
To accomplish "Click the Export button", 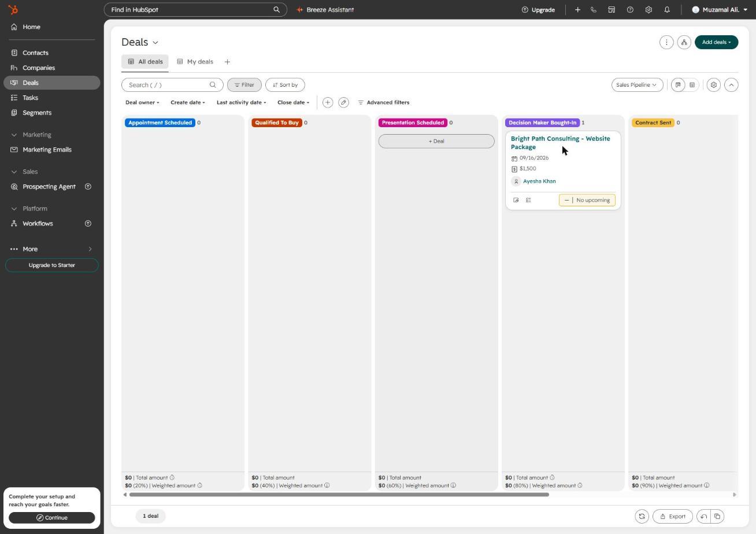I will pyautogui.click(x=673, y=517).
